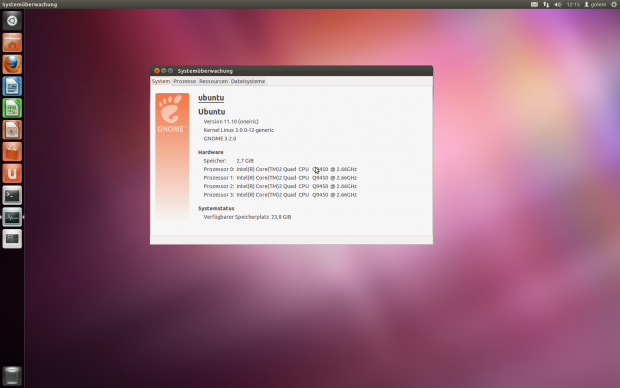620x388 pixels.
Task: Open the network indicator menu
Action: pyautogui.click(x=546, y=4)
